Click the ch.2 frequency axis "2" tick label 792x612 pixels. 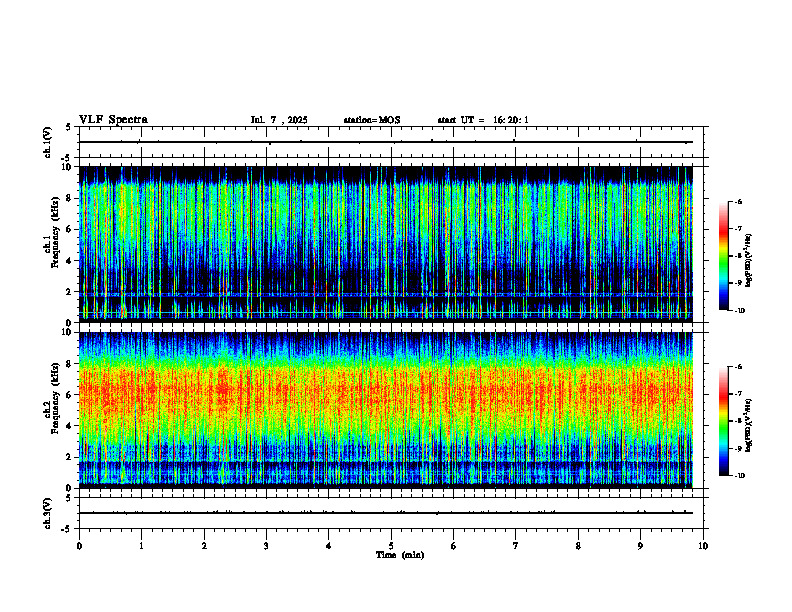69,457
